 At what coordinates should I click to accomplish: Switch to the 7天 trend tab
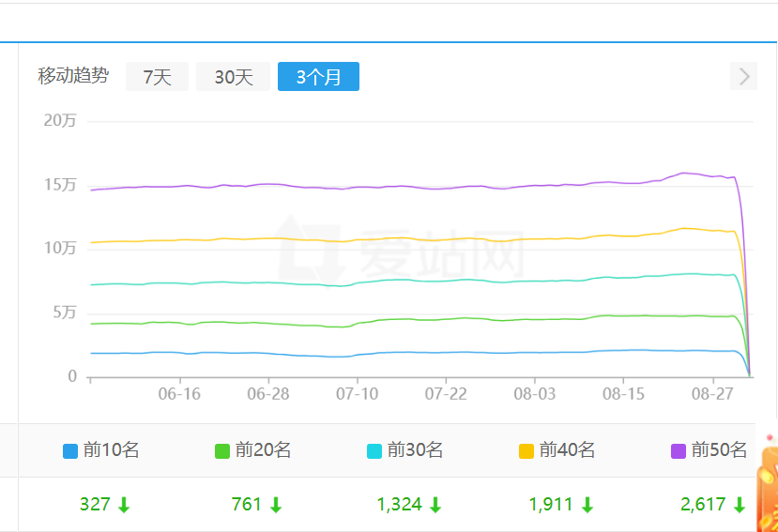point(158,77)
